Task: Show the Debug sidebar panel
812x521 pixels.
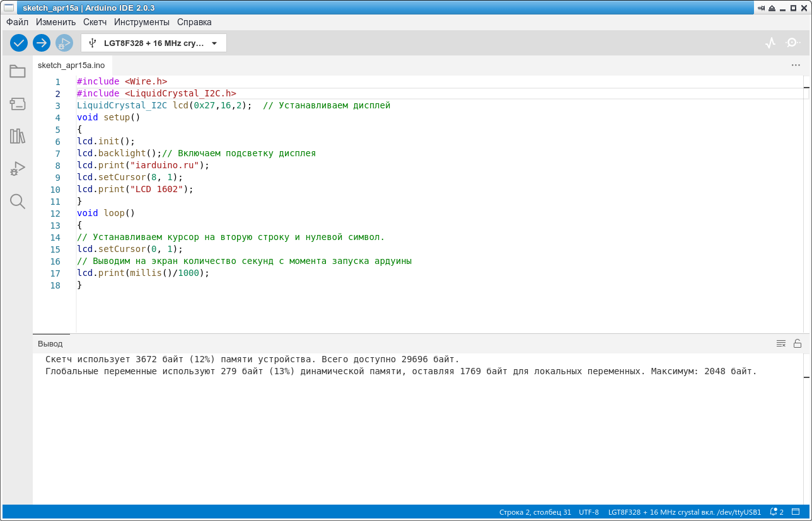Action: click(x=18, y=169)
